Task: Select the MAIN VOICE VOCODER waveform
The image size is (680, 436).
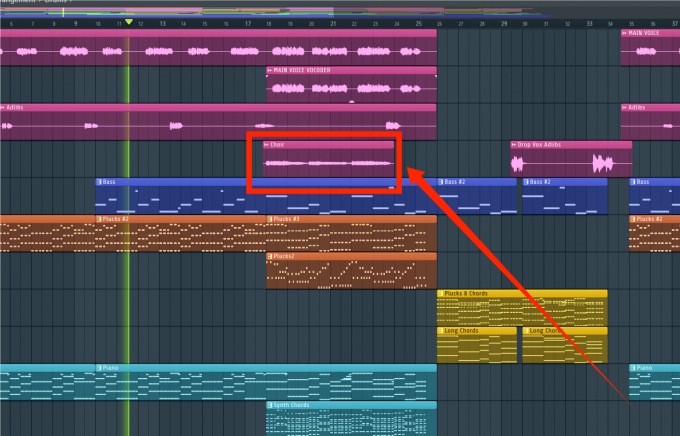Action: [x=351, y=89]
